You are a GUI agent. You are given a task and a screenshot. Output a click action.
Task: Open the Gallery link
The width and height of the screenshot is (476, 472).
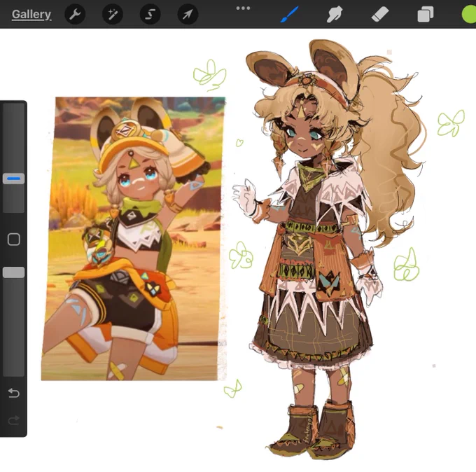click(x=31, y=14)
